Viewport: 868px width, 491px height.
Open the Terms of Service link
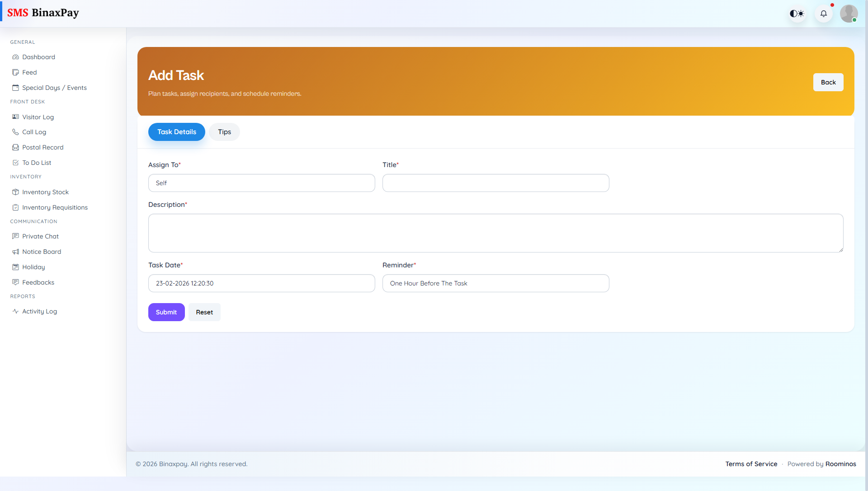(751, 463)
